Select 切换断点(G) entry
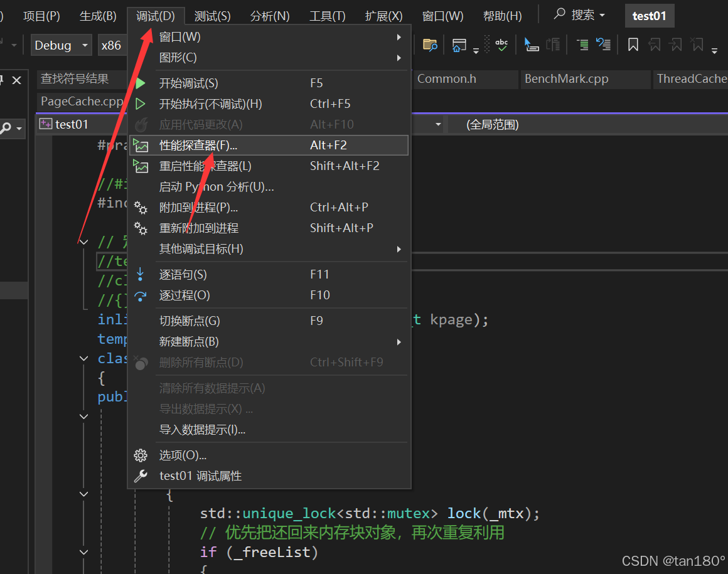 pos(269,321)
